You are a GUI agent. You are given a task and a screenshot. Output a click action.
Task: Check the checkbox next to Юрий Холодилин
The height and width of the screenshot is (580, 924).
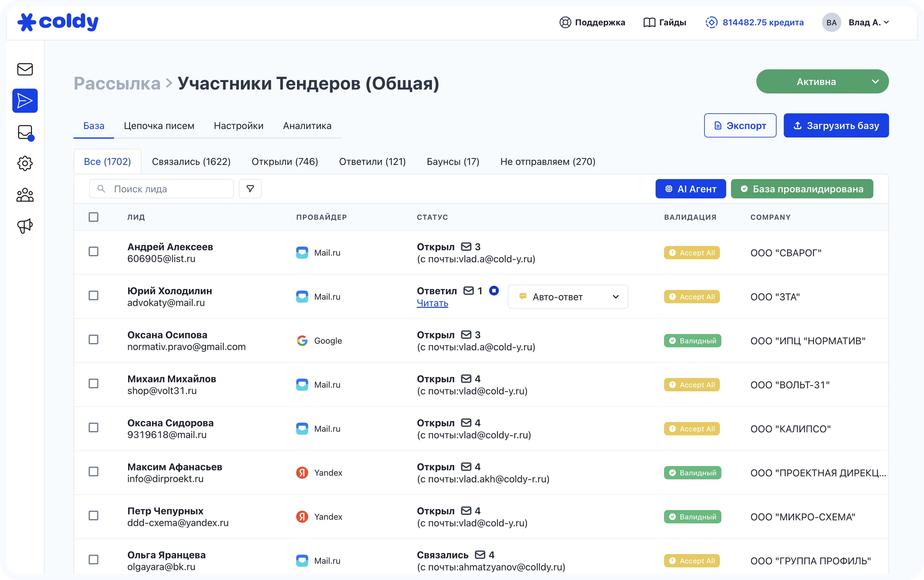[93, 295]
